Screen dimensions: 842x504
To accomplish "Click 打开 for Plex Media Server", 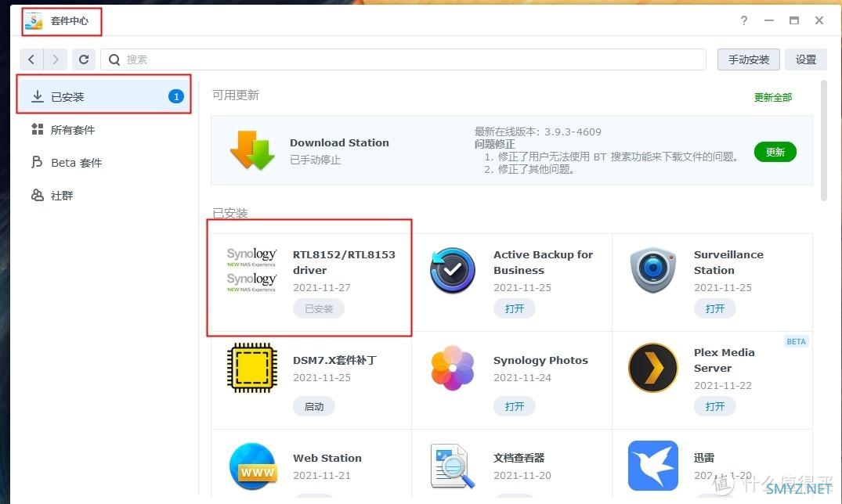I will coord(715,406).
